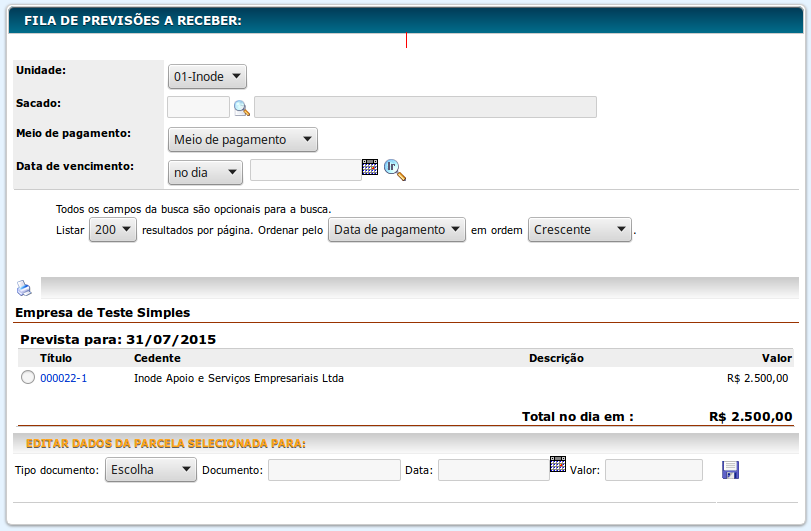Viewport: 811px width, 531px height.
Task: Open the Unidade dropdown showing 01-Inode
Action: click(207, 76)
